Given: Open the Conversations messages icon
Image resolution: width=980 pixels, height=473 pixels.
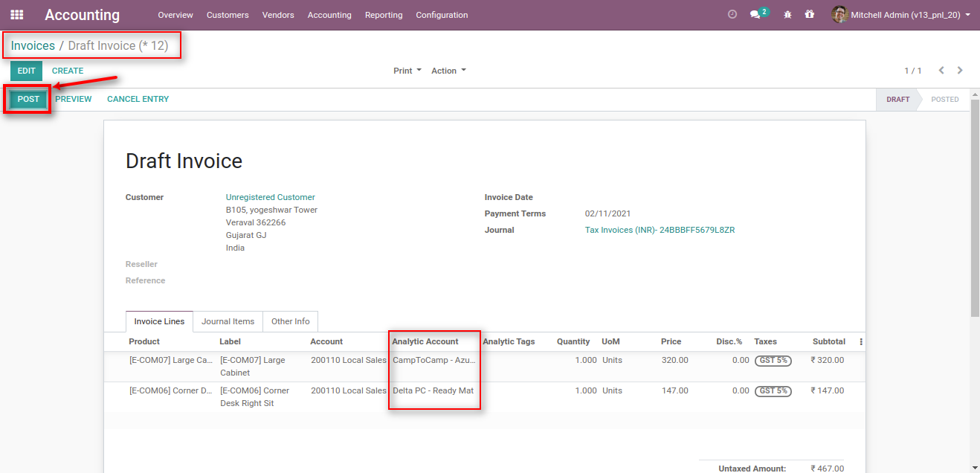Looking at the screenshot, I should tap(755, 13).
